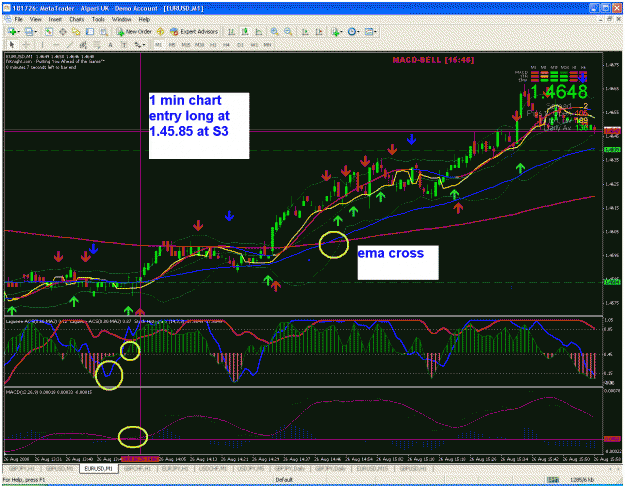Select the M30 timeframe button
Viewport: 625px width, 486px height.
point(199,45)
